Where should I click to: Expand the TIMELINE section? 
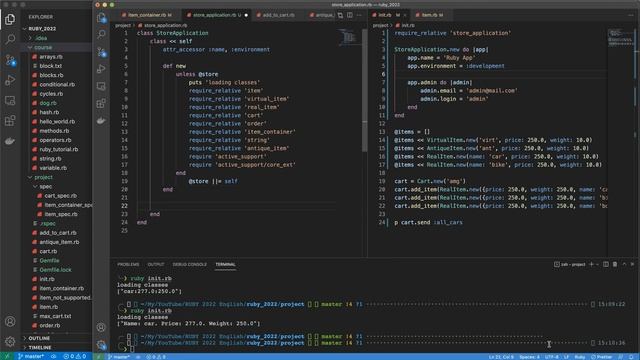point(40,347)
